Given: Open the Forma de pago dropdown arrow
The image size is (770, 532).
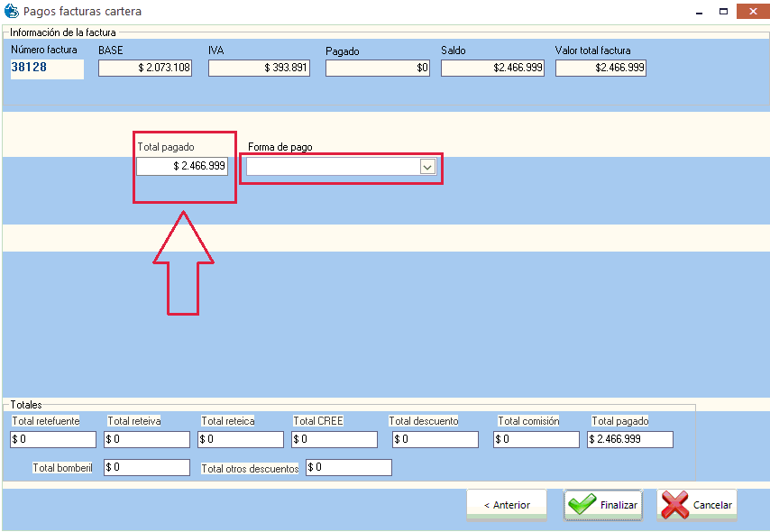Looking at the screenshot, I should coord(427,167).
